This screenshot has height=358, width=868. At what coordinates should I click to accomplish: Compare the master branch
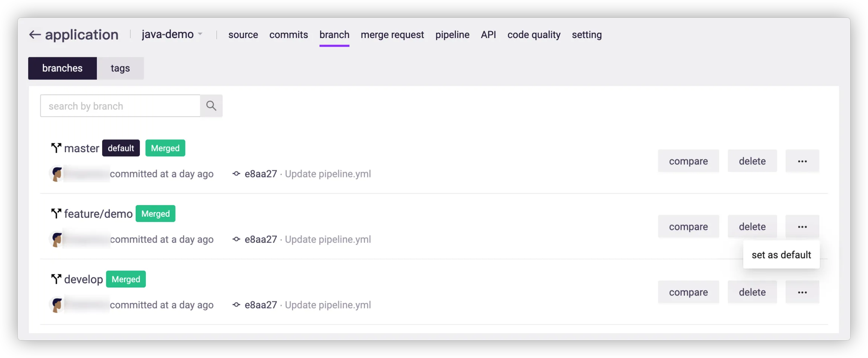pyautogui.click(x=688, y=161)
